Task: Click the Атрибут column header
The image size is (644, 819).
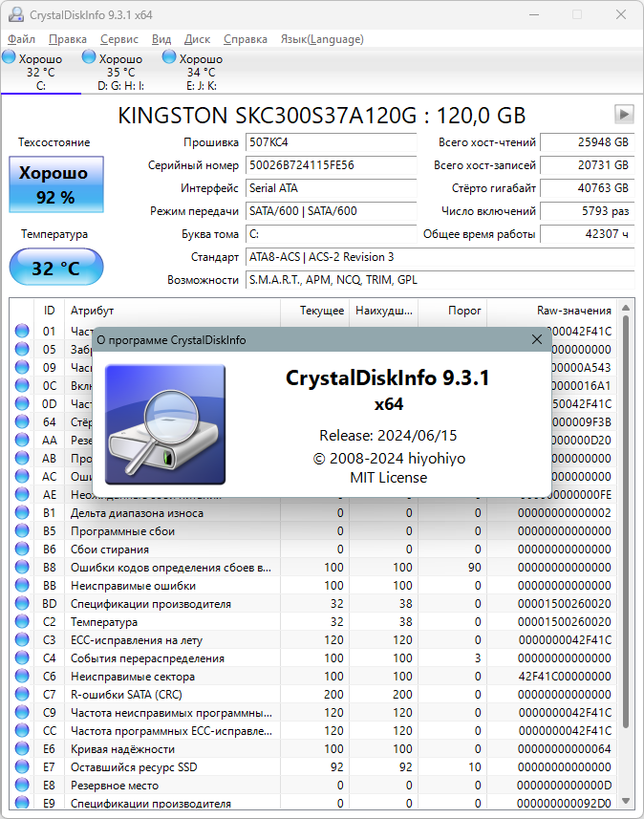Action: [x=172, y=311]
